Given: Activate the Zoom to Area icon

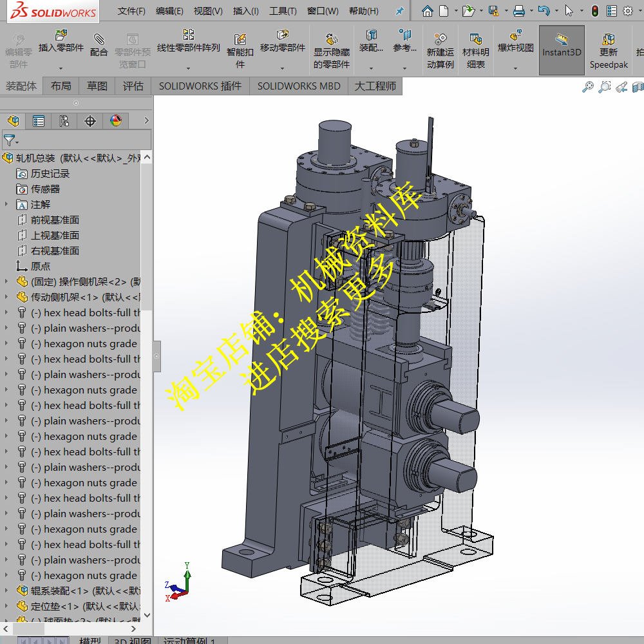Looking at the screenshot, I should (x=604, y=88).
